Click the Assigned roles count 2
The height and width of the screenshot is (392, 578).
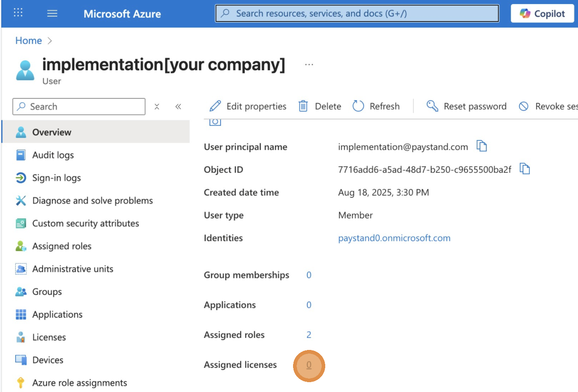tap(309, 335)
